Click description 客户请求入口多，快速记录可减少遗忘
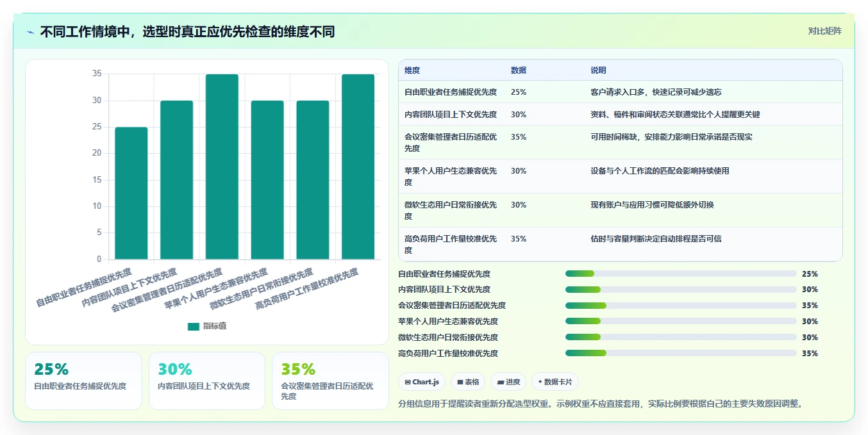Image resolution: width=868 pixels, height=435 pixels. tap(656, 92)
